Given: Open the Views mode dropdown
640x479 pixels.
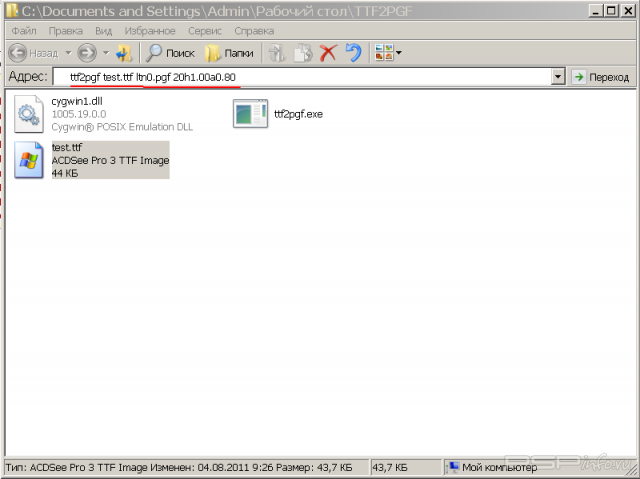Looking at the screenshot, I should point(388,53).
